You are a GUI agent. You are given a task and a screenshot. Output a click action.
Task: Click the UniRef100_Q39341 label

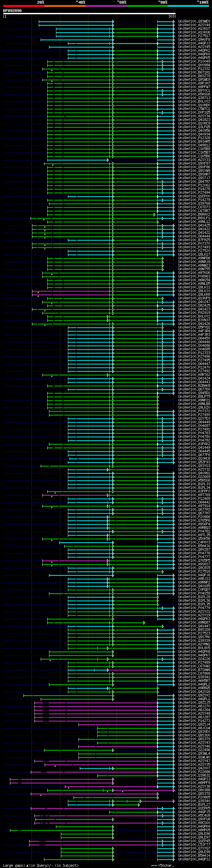pos(194,677)
